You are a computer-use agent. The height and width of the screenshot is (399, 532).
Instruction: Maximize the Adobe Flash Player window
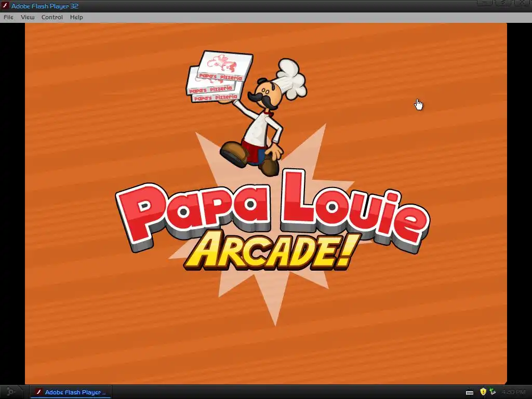[x=504, y=3]
